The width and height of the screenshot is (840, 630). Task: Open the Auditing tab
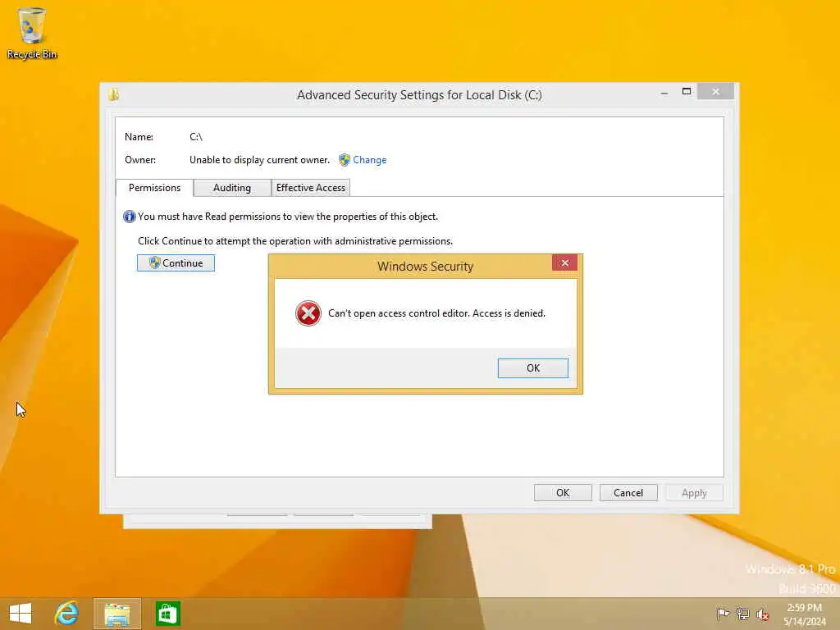tap(232, 188)
